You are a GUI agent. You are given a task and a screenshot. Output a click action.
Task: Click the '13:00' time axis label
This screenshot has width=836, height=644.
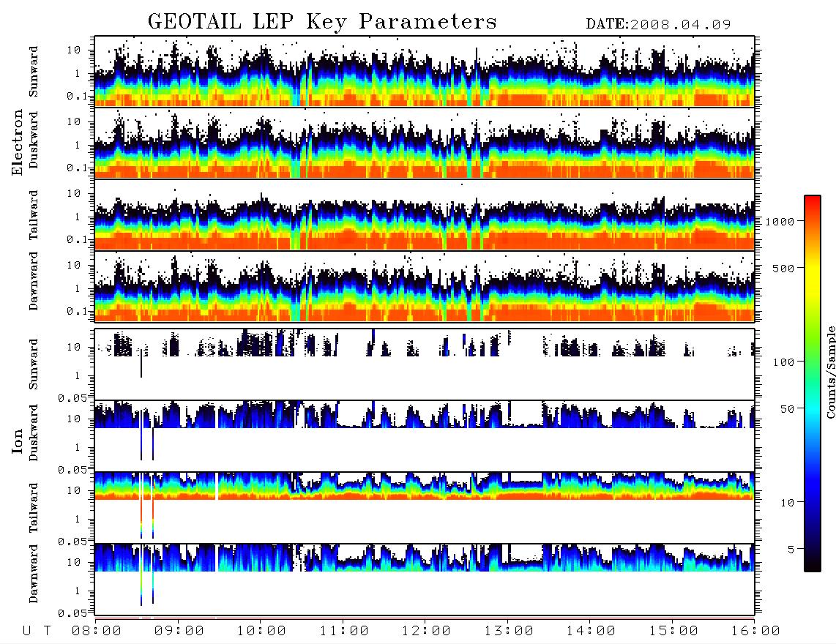click(x=509, y=631)
